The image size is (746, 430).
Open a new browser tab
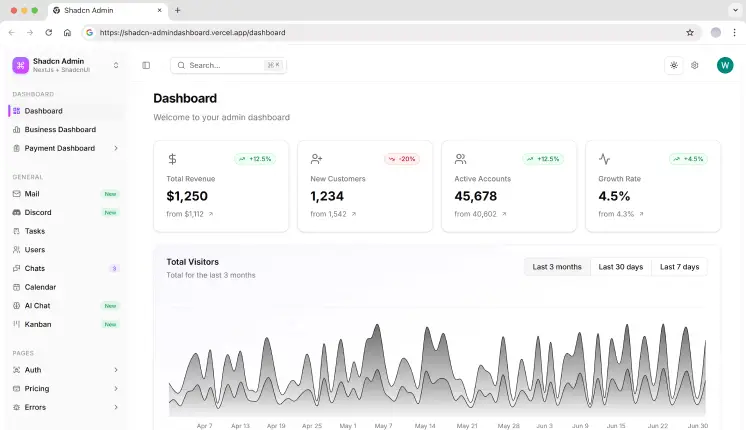tap(178, 10)
